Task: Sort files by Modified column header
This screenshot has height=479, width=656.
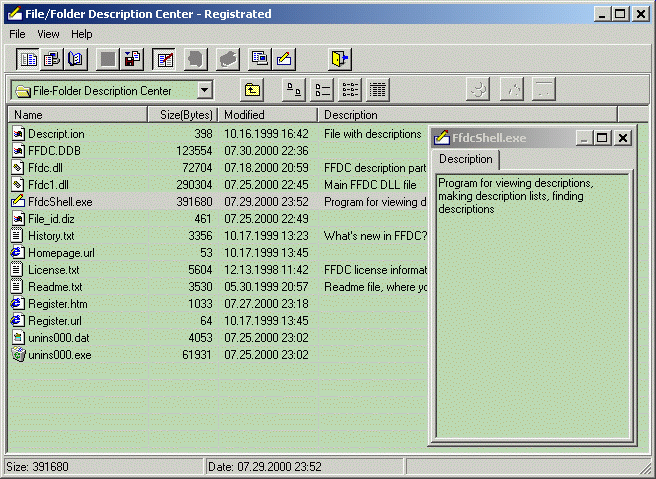Action: point(244,115)
